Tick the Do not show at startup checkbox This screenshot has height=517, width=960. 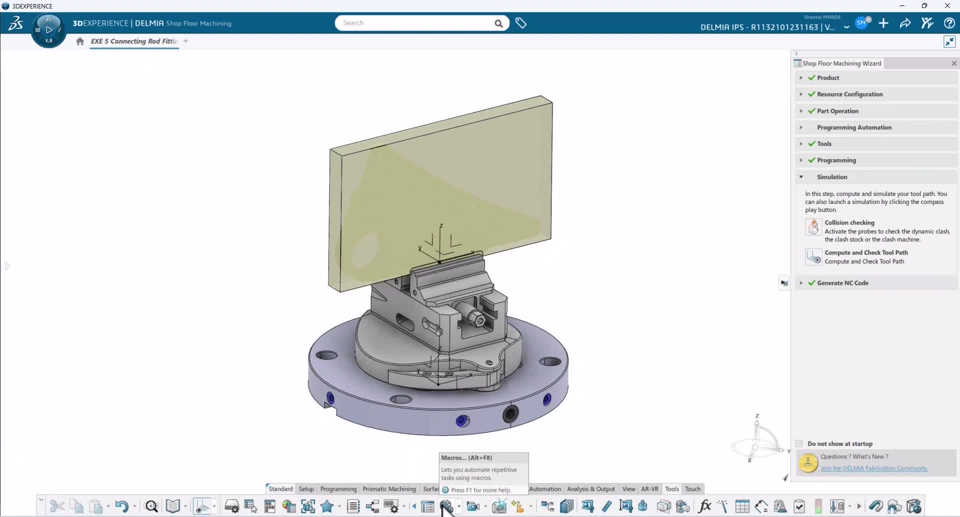[x=799, y=443]
